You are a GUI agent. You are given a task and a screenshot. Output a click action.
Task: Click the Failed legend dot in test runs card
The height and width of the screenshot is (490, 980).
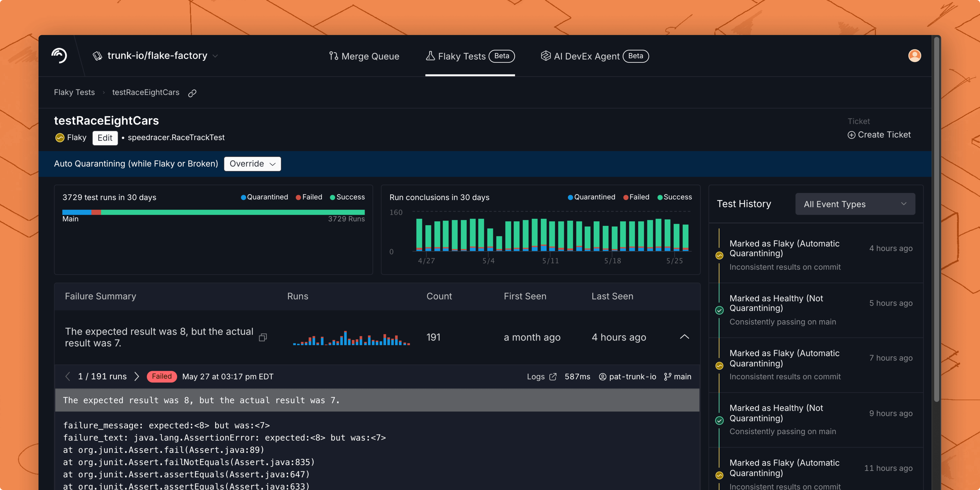[298, 197]
